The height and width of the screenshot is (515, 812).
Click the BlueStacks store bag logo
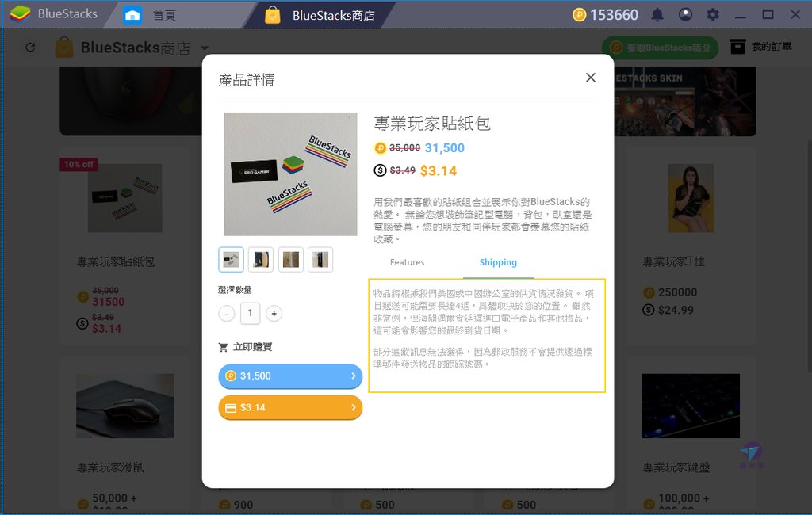click(x=64, y=47)
